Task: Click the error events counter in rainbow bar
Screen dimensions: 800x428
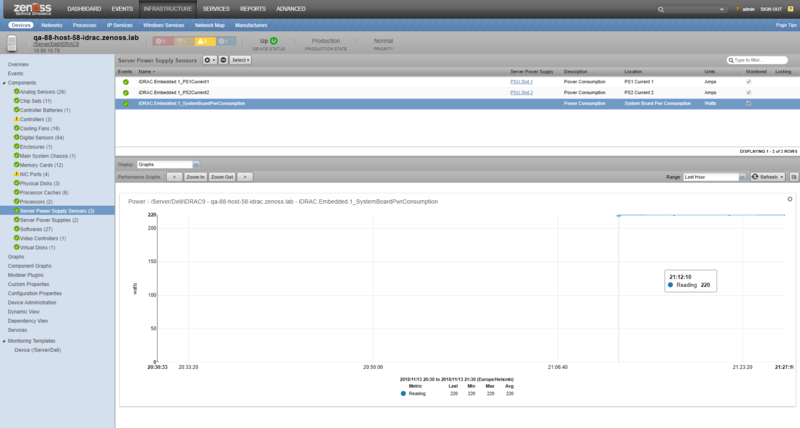Action: click(x=183, y=41)
